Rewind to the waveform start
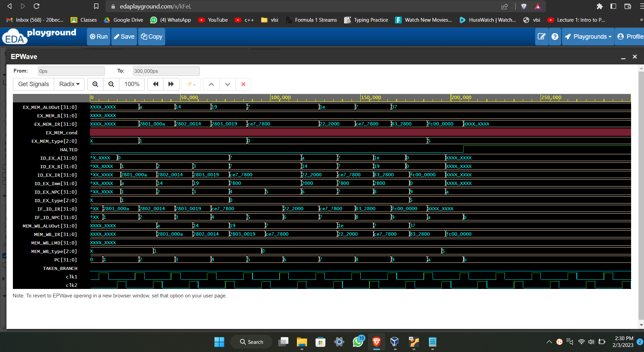The height and width of the screenshot is (352, 644). point(155,84)
